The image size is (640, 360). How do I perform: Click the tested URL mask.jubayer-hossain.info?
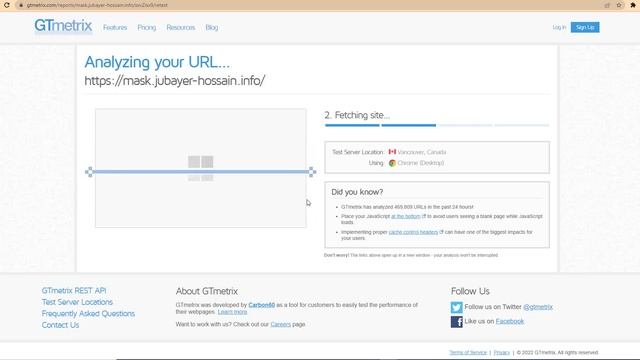(175, 81)
